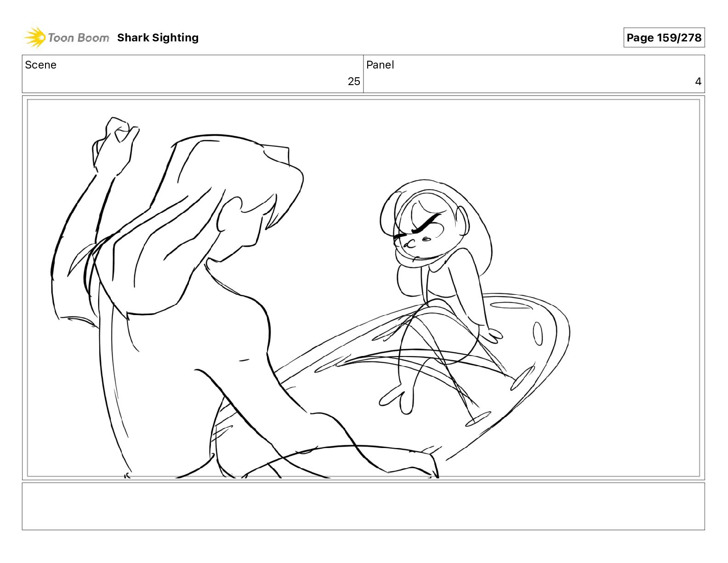
Task: Click the Panel label text
Action: [x=380, y=65]
